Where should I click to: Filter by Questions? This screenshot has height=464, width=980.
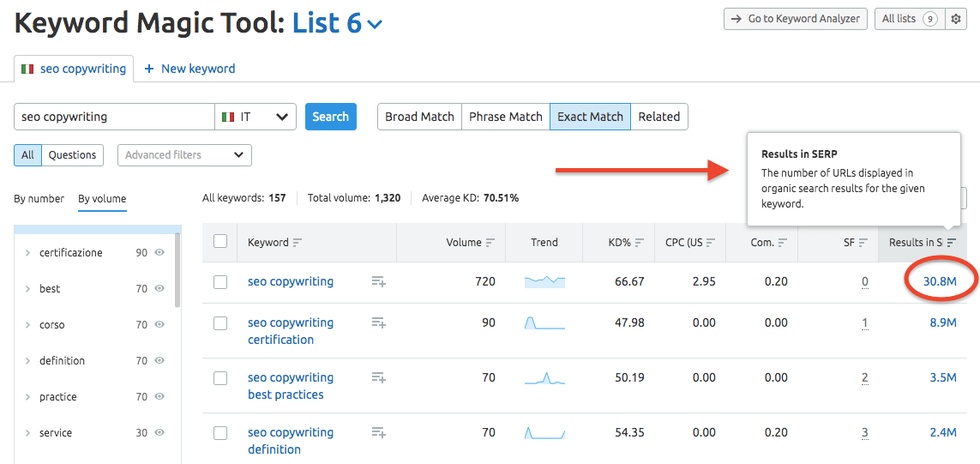coord(73,155)
